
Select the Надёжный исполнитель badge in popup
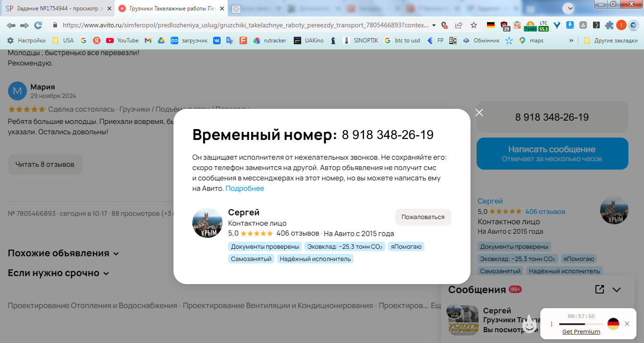tap(315, 259)
